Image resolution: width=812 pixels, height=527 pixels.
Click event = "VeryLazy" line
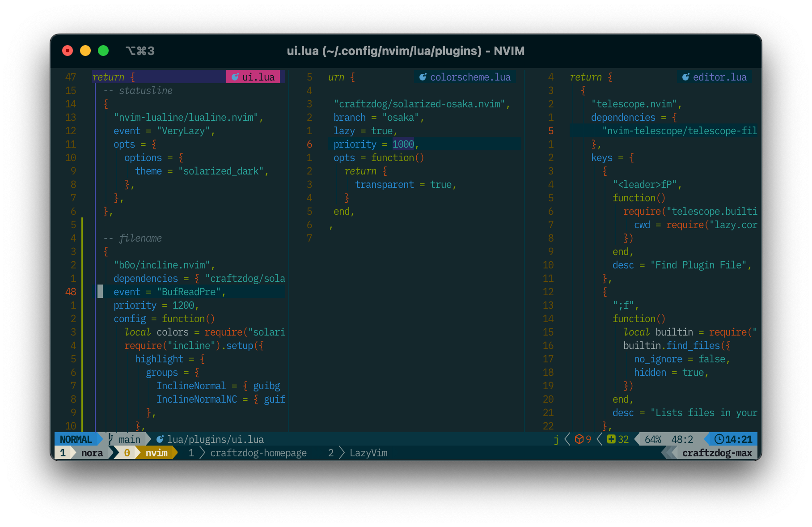(164, 131)
